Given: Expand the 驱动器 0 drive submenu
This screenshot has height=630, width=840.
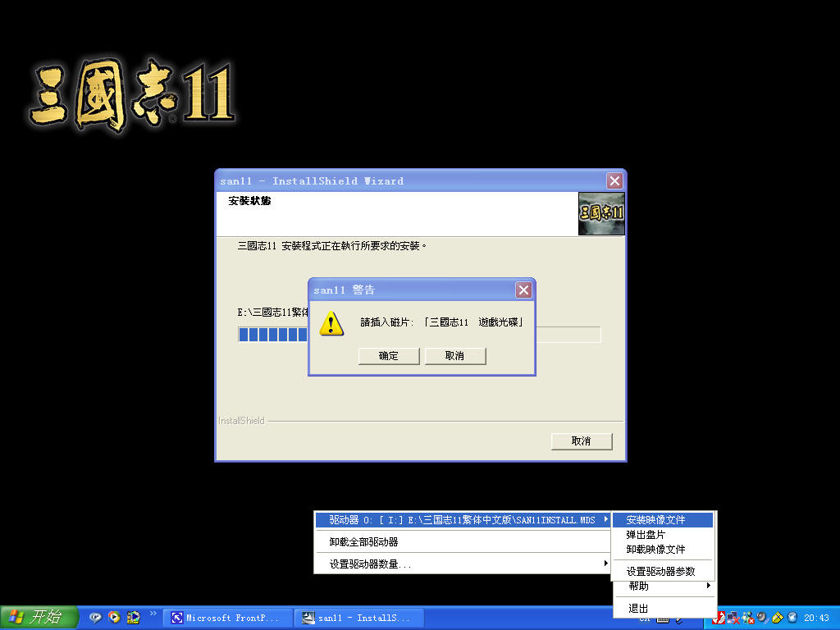Looking at the screenshot, I should click(x=459, y=519).
